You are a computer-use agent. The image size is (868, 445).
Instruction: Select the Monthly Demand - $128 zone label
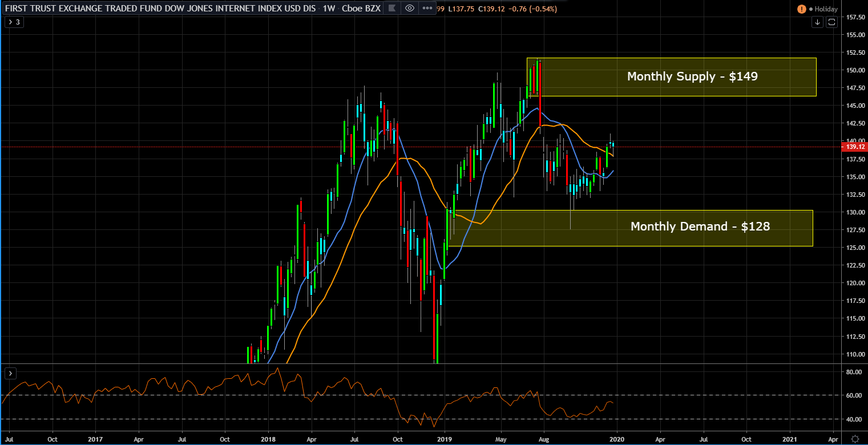(x=700, y=226)
